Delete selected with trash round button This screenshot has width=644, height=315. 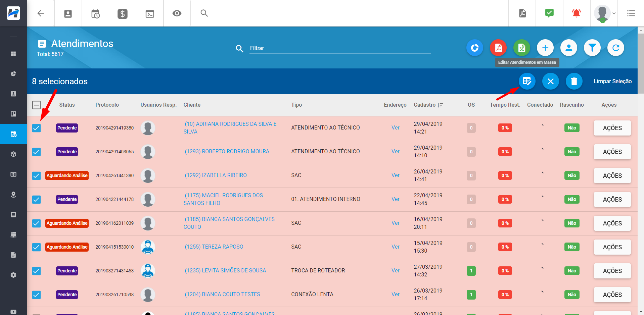point(574,81)
